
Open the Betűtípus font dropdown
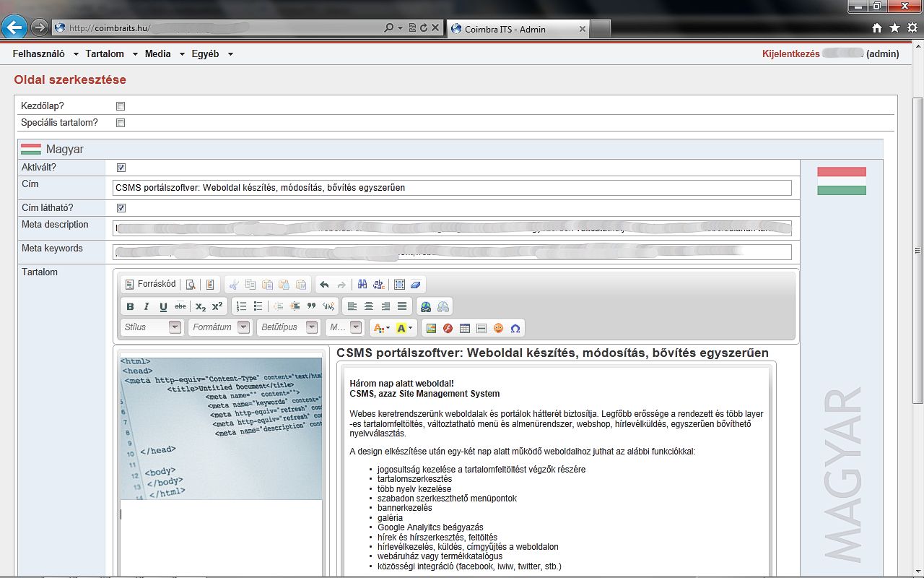pyautogui.click(x=288, y=327)
